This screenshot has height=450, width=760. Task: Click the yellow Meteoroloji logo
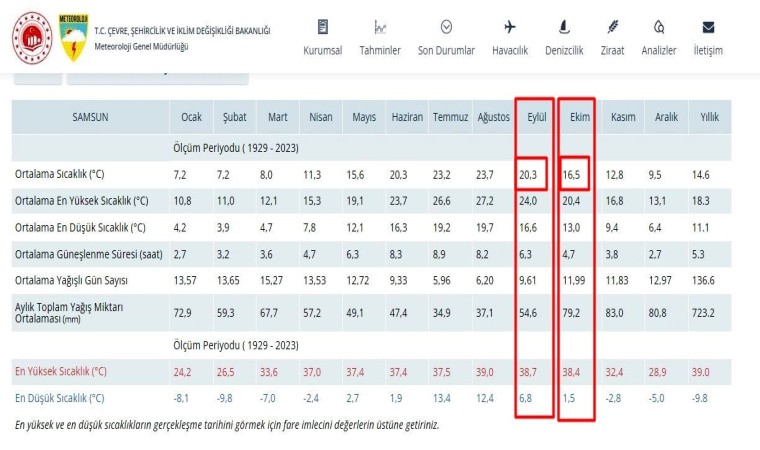tap(73, 37)
